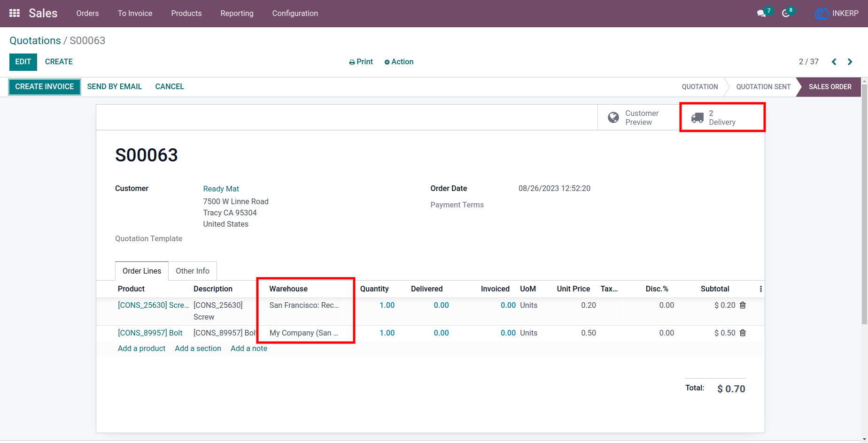Image resolution: width=868 pixels, height=443 pixels.
Task: Open the activities clock icon
Action: (786, 14)
